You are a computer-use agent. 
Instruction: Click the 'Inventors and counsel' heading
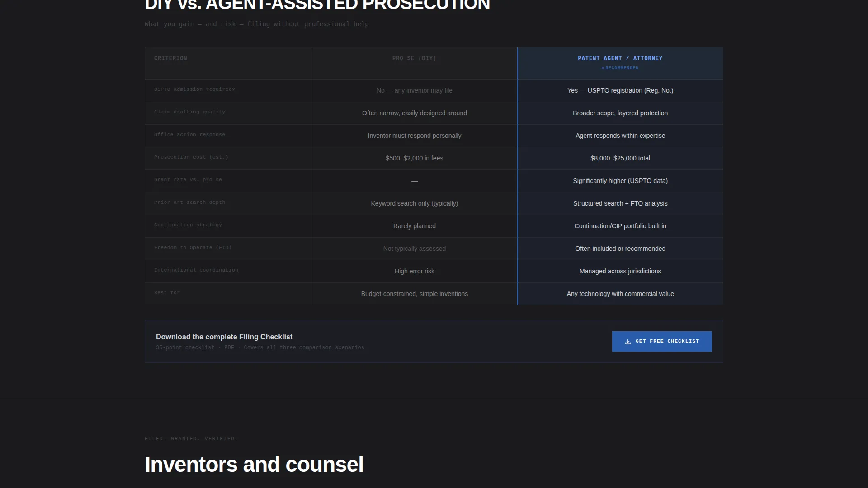pyautogui.click(x=254, y=465)
